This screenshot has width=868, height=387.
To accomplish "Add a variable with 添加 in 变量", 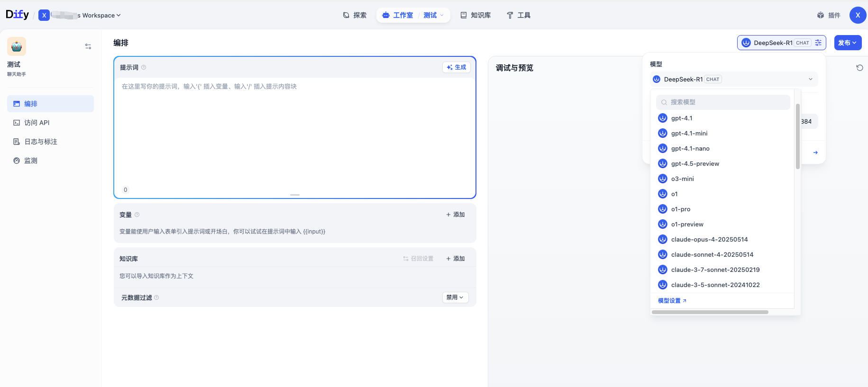I will (x=456, y=215).
